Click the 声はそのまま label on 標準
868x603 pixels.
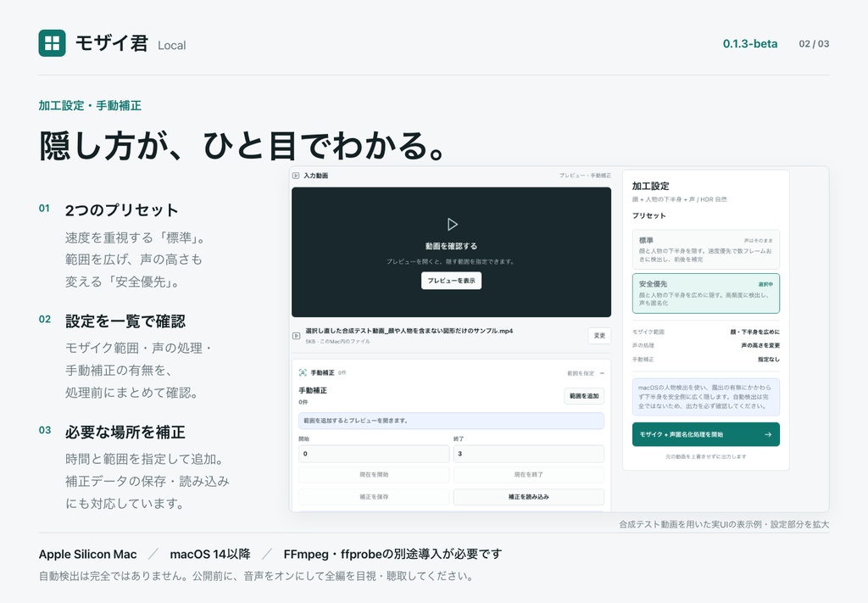(759, 241)
